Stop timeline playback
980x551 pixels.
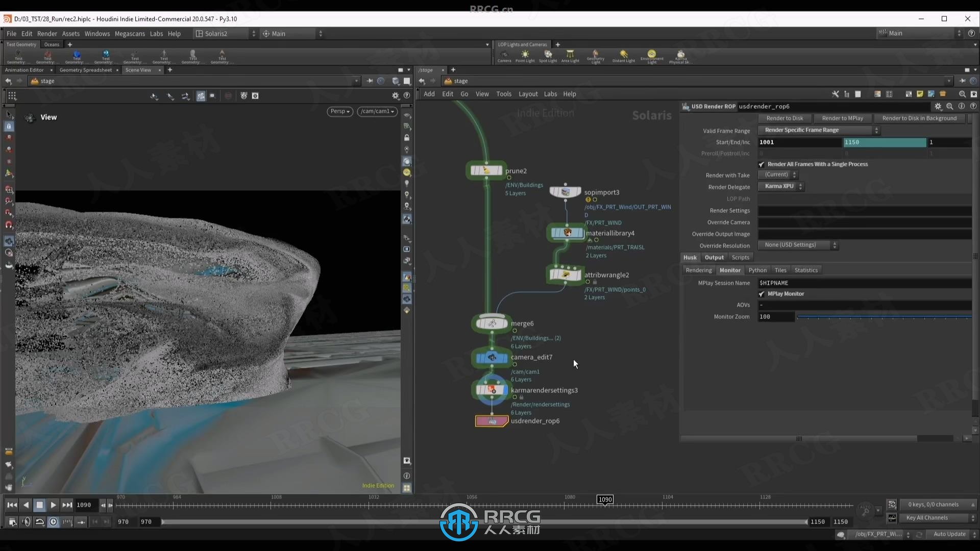(39, 505)
